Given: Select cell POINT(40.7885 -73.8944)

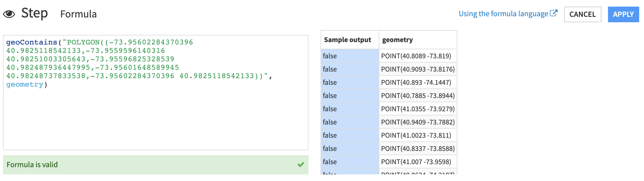Looking at the screenshot, I should (x=418, y=96).
